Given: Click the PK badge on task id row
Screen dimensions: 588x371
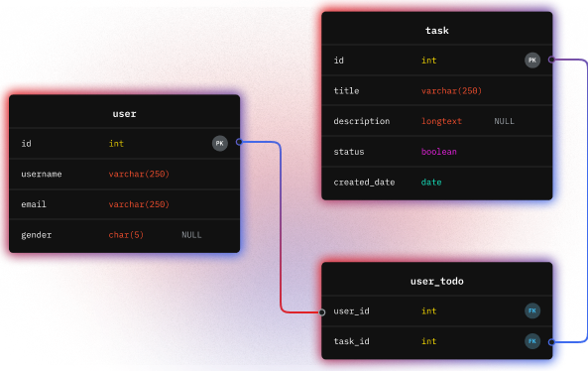Looking at the screenshot, I should tap(532, 61).
